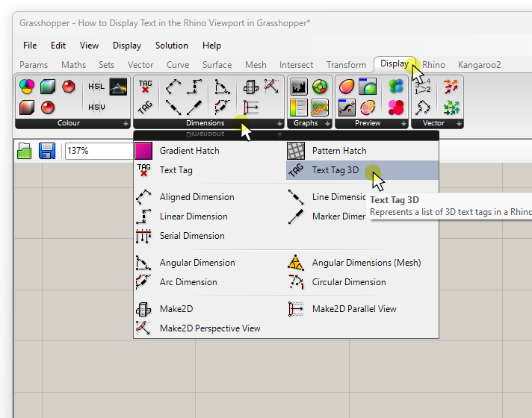Viewport: 532px width, 418px height.
Task: Choose Text Tag 3D from the dropdown list
Action: tap(362, 170)
